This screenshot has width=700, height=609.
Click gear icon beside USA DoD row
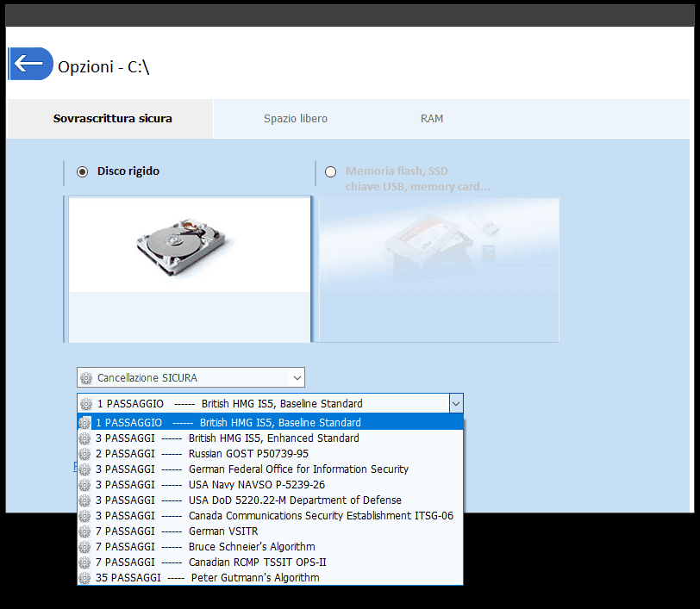coord(84,500)
